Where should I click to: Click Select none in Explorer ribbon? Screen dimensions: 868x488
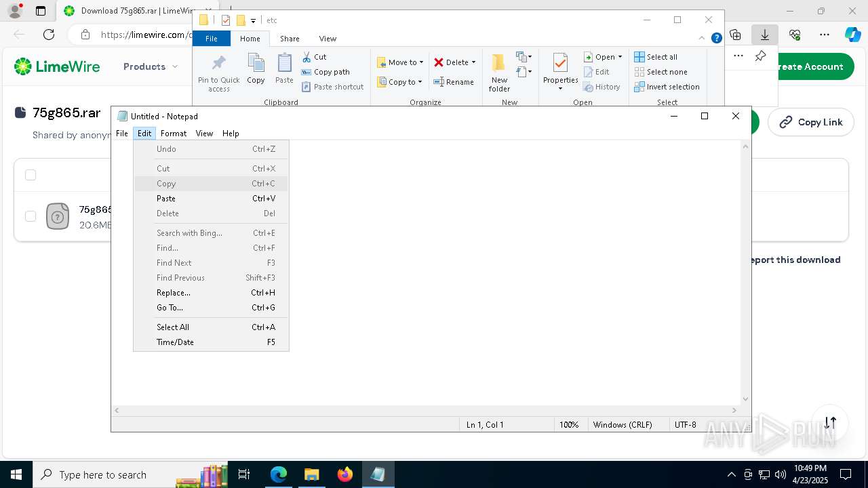point(660,72)
